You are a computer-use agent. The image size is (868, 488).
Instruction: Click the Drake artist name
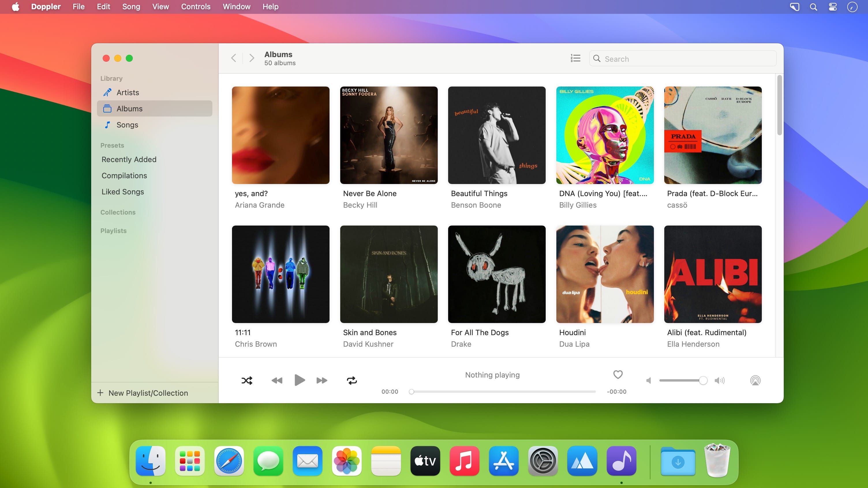click(461, 344)
